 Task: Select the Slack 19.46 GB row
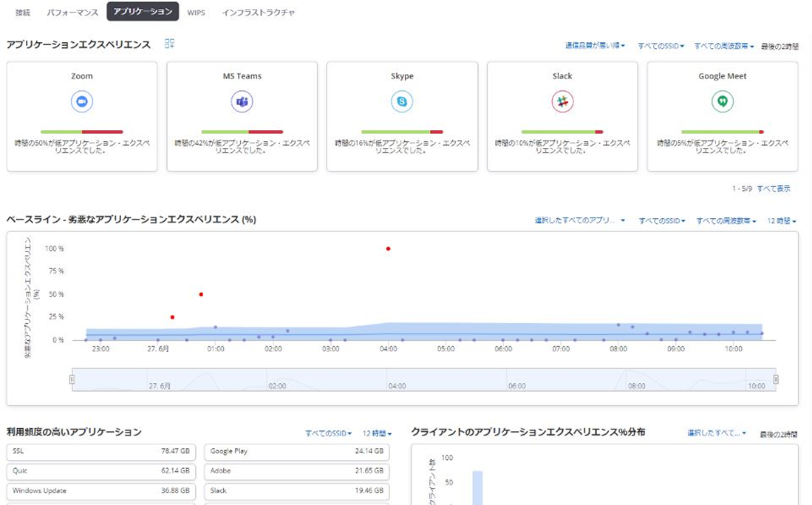(x=297, y=491)
